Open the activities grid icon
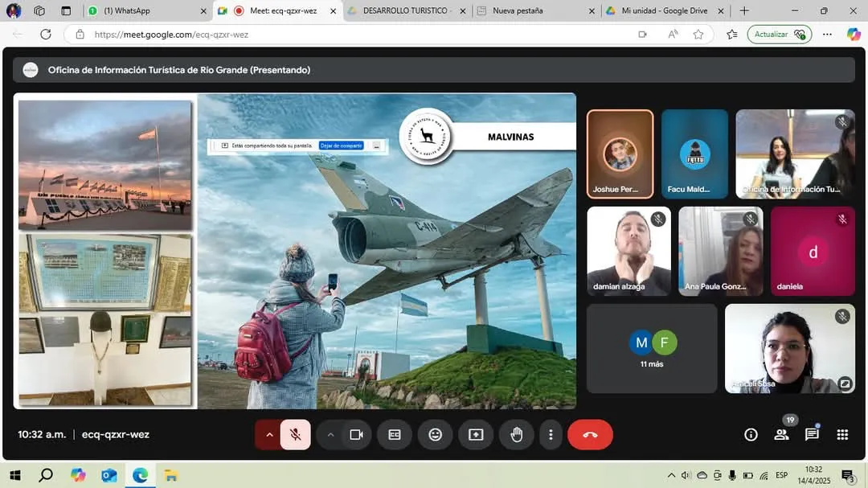This screenshot has height=488, width=868. click(x=842, y=435)
